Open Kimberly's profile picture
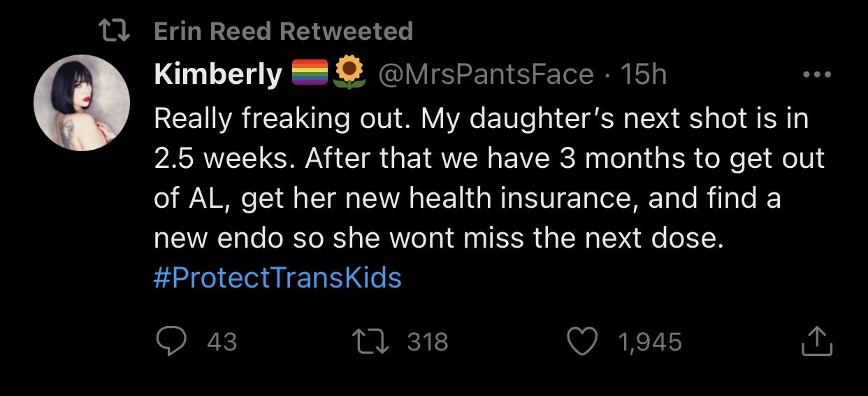The height and width of the screenshot is (396, 868). click(x=82, y=102)
